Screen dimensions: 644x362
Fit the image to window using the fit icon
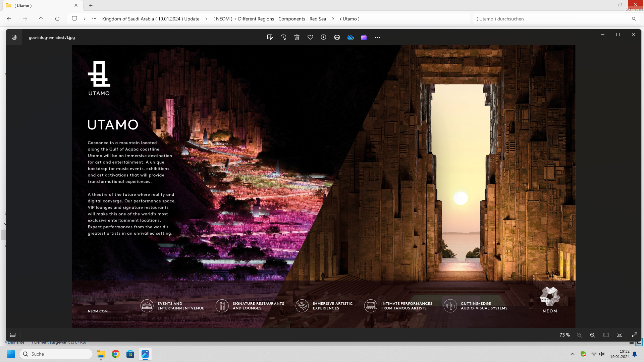point(606,335)
